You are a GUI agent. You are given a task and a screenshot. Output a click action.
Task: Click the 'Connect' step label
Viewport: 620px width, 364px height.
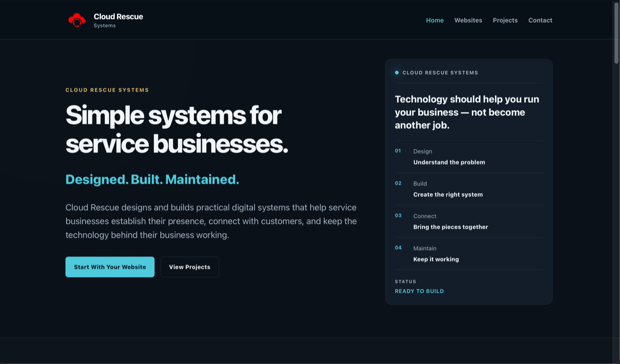425,216
